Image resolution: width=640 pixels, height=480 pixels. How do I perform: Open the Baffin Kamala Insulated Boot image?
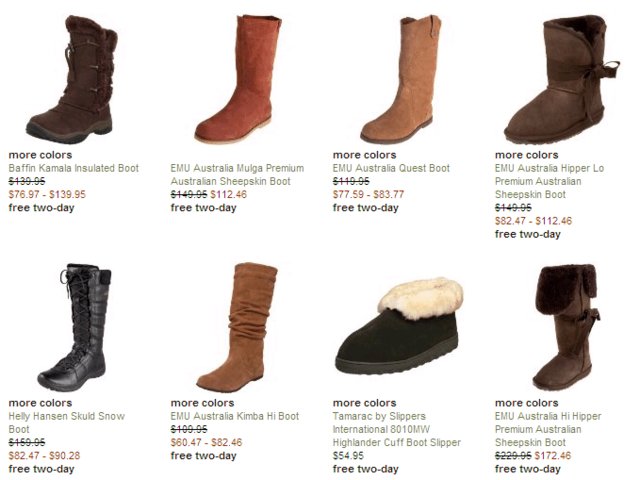[x=72, y=80]
